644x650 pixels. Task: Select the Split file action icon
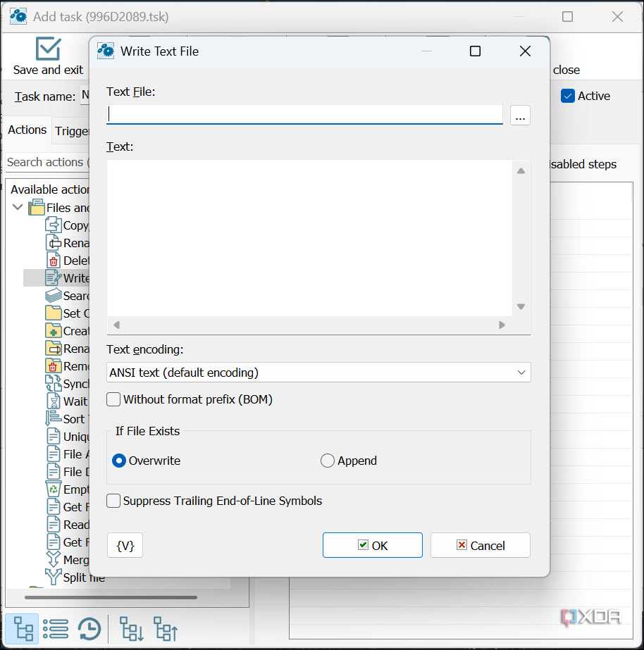coord(54,577)
